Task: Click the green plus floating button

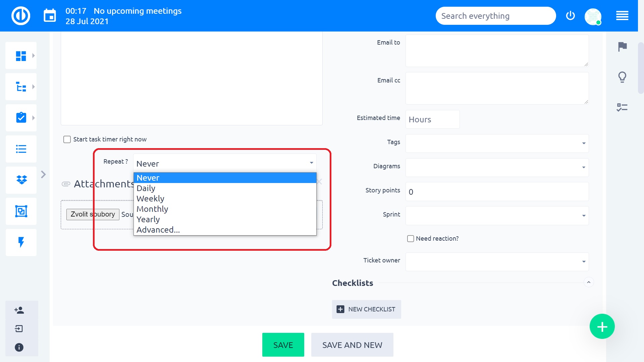Action: tap(602, 326)
